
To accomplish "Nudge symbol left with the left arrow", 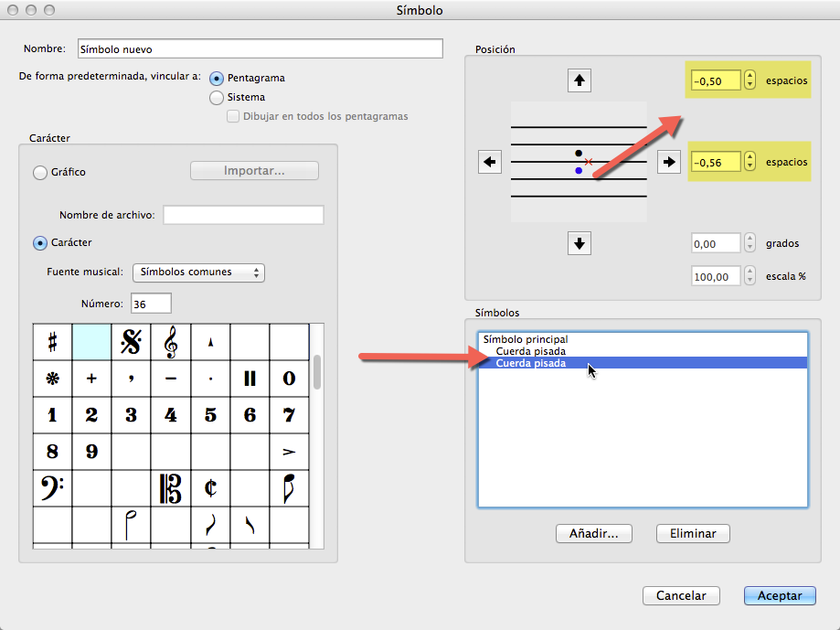I will tap(490, 162).
